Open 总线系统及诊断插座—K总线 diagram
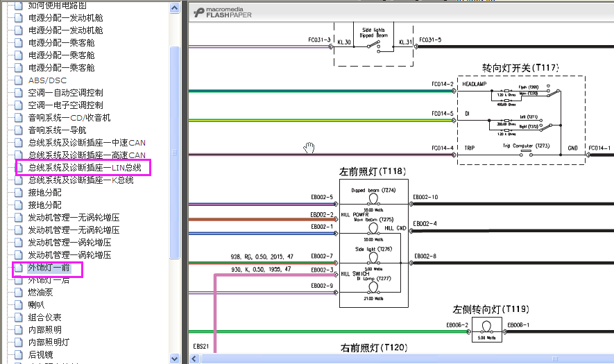Image resolution: width=614 pixels, height=364 pixels. click(80, 180)
